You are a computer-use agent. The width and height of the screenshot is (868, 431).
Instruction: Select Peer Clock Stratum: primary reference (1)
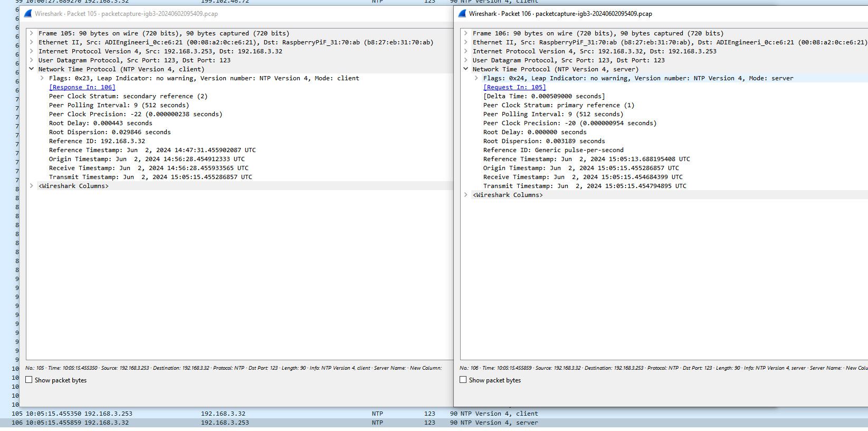pos(559,105)
